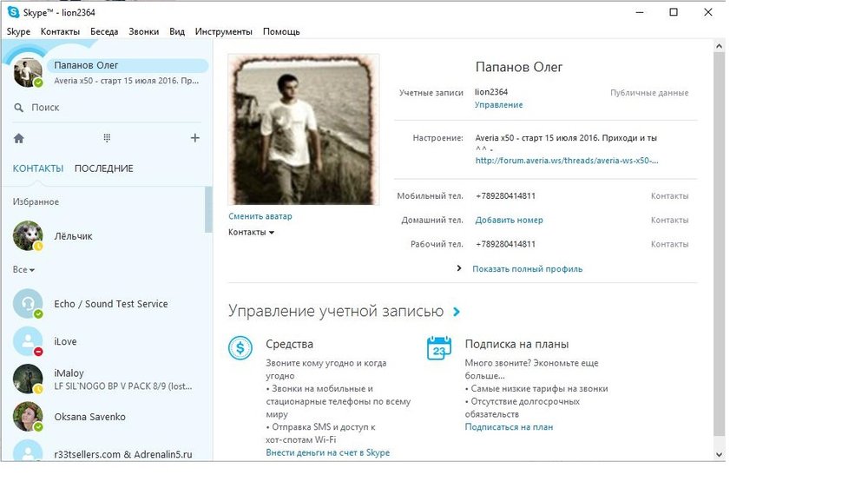Click Подписаться на план link

[509, 427]
